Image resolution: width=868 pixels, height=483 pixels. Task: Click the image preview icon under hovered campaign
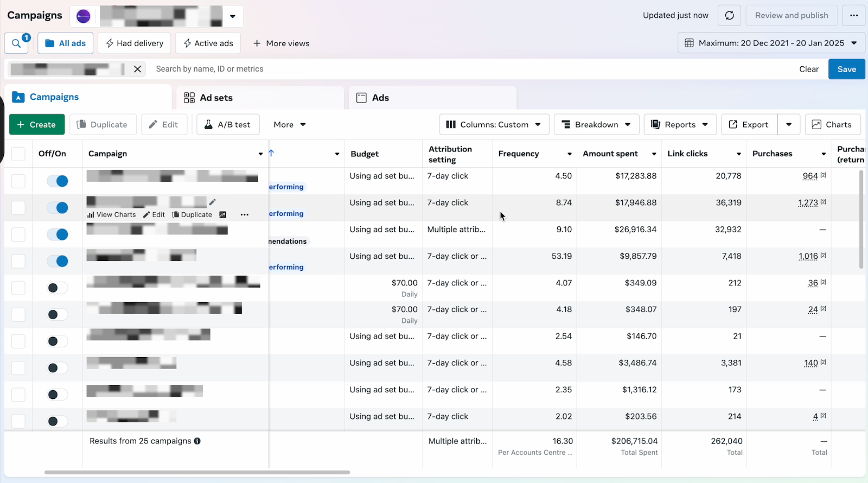click(222, 214)
